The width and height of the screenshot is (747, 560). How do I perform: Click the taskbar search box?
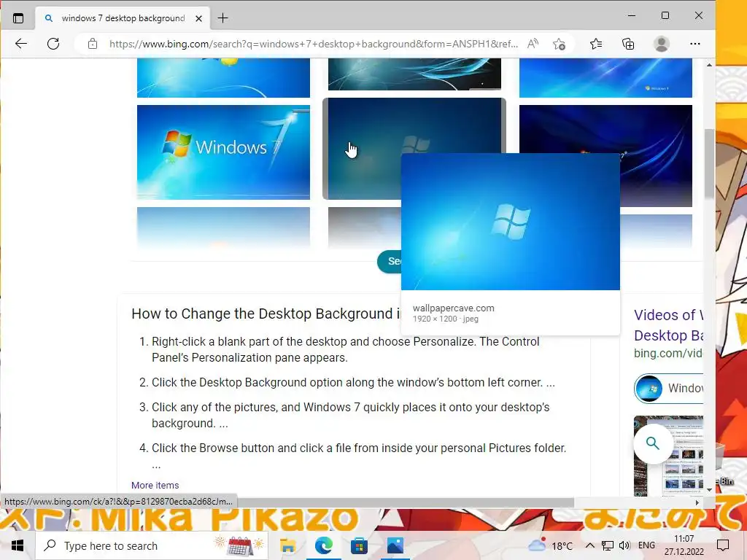coord(152,545)
